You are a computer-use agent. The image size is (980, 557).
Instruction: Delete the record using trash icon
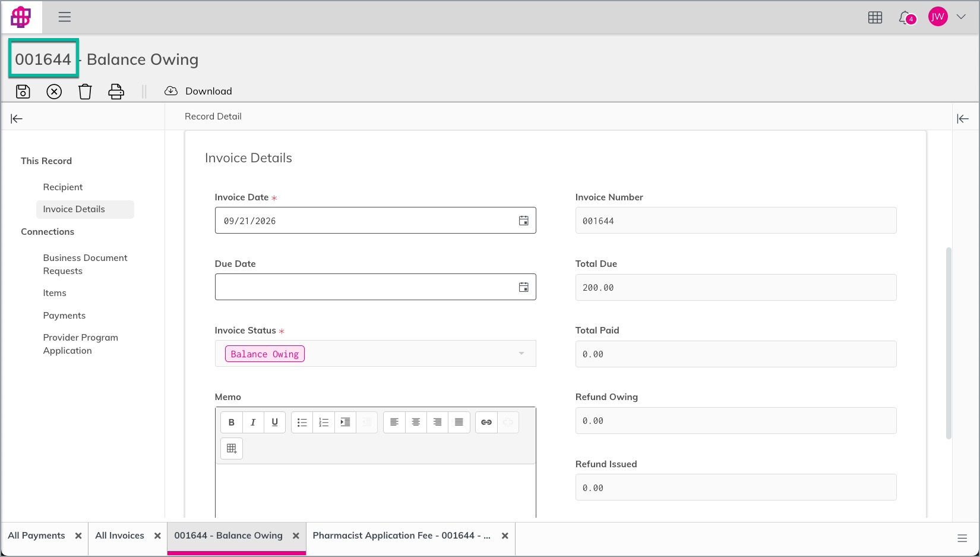(85, 92)
